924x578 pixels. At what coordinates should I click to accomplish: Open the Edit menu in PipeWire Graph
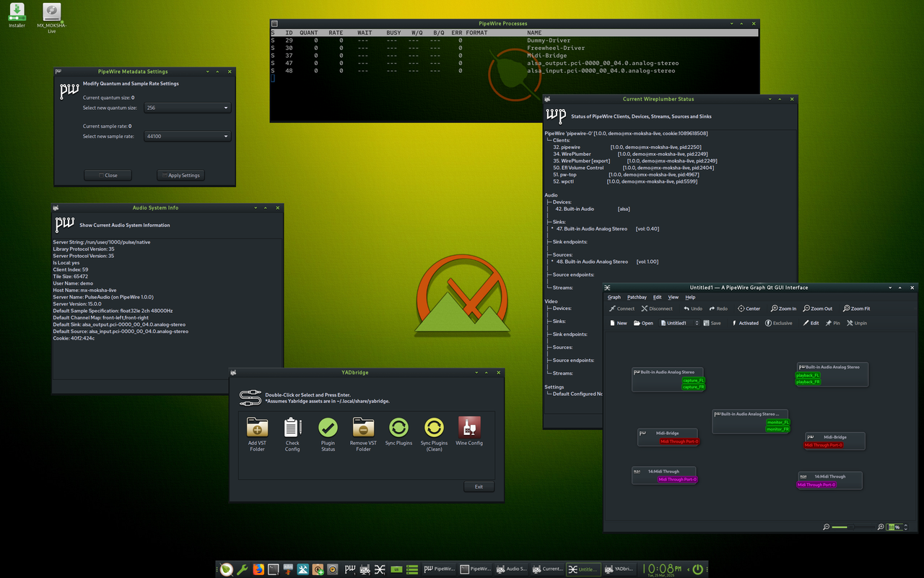pos(657,297)
